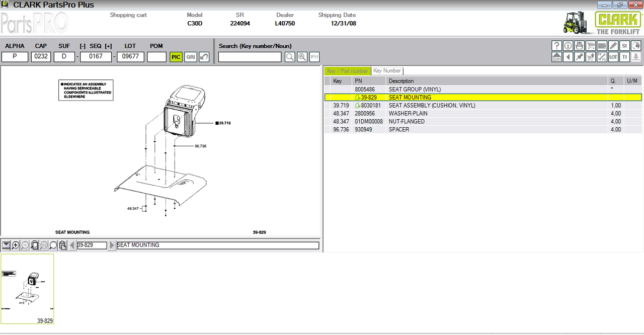Click the empty POM field
Screen dimensions: 644x335
tap(157, 56)
